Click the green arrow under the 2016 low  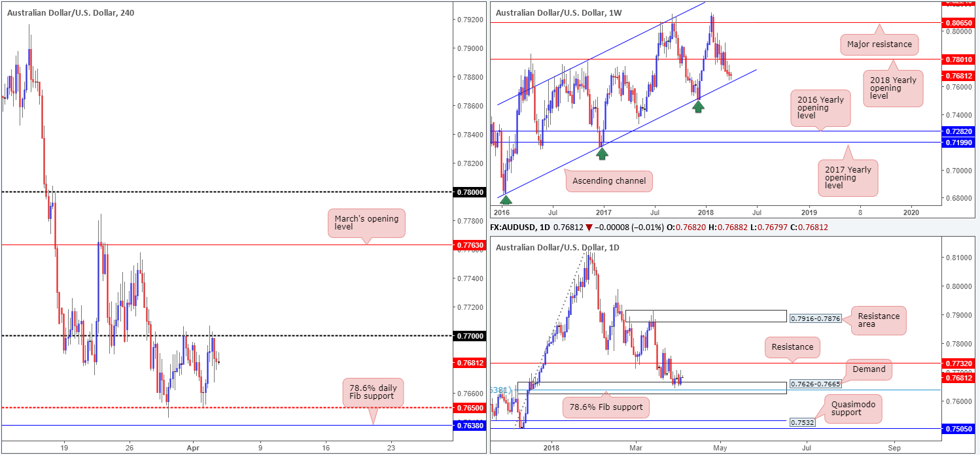[x=506, y=201]
